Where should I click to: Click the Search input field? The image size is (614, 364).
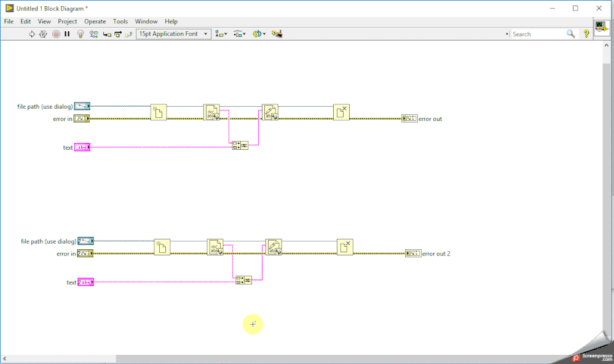click(538, 34)
